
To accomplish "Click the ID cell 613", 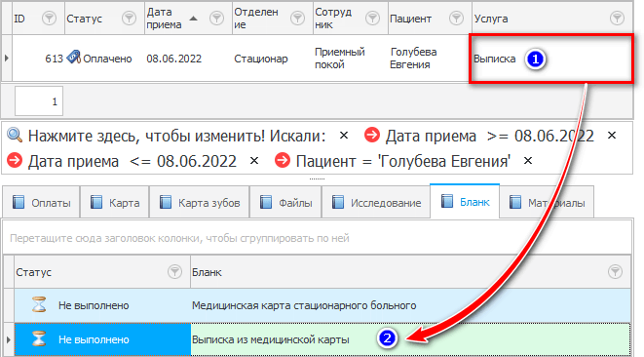I will click(x=38, y=58).
